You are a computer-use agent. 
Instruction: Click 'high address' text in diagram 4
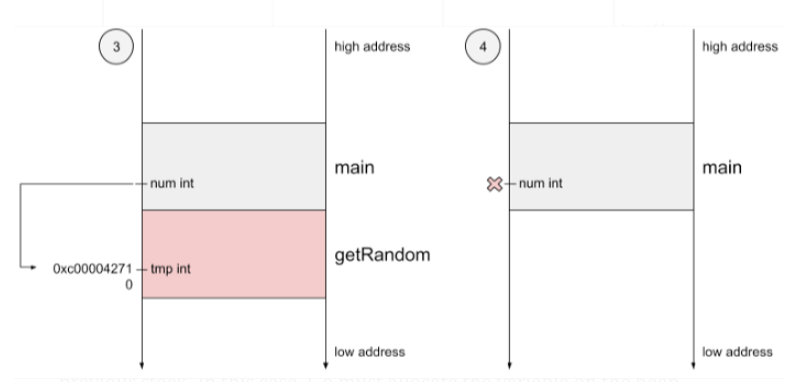coord(740,47)
